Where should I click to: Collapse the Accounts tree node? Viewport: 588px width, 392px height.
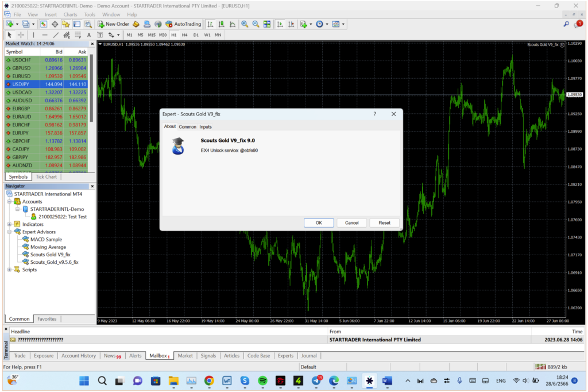[x=10, y=202]
